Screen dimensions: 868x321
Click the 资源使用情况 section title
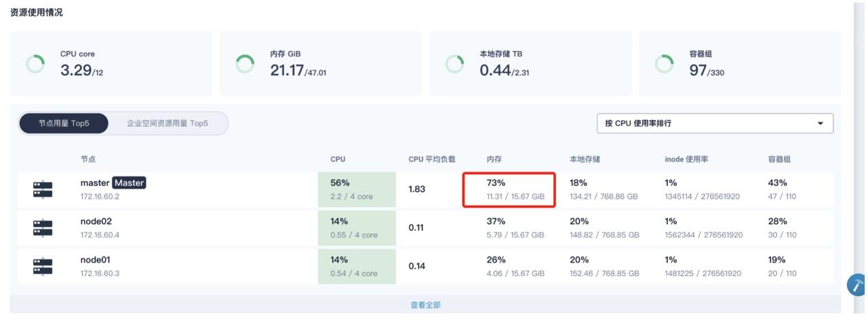pyautogui.click(x=36, y=12)
